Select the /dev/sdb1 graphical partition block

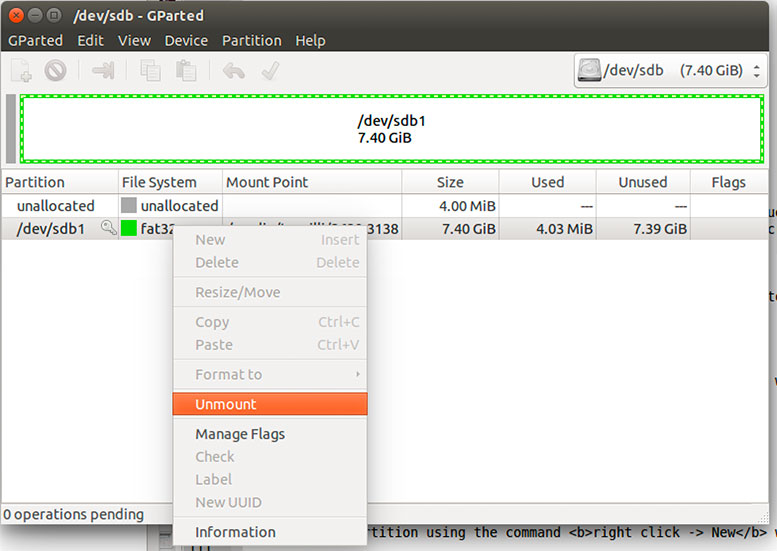click(391, 129)
